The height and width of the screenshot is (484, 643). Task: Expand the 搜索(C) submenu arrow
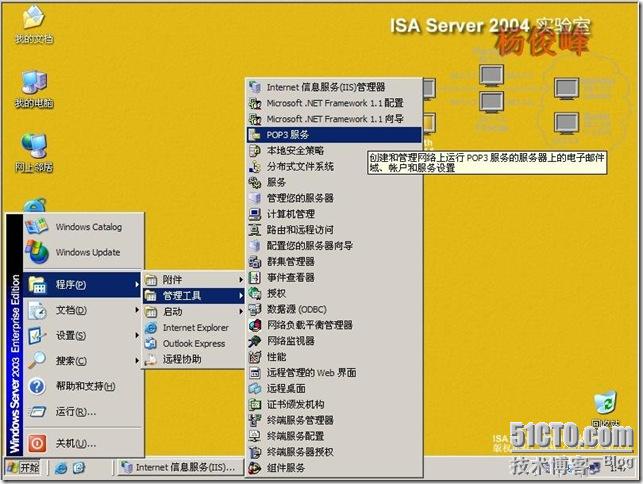(x=137, y=361)
